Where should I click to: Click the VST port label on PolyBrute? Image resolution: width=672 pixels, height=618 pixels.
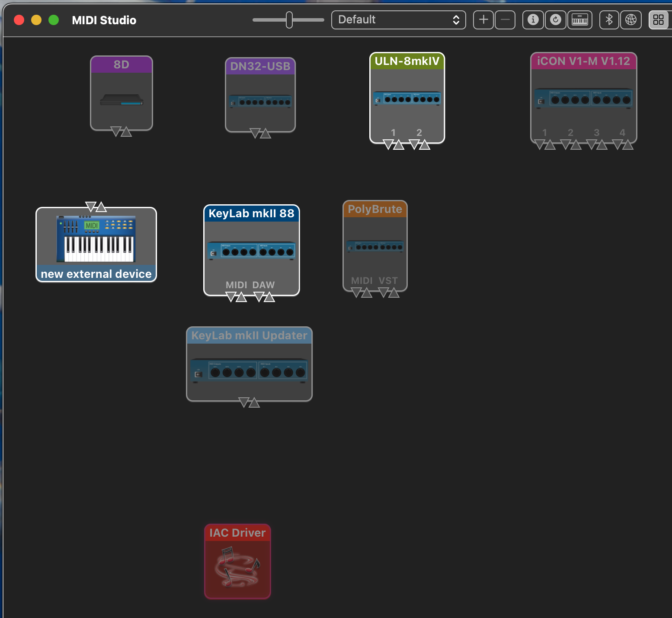coord(388,281)
